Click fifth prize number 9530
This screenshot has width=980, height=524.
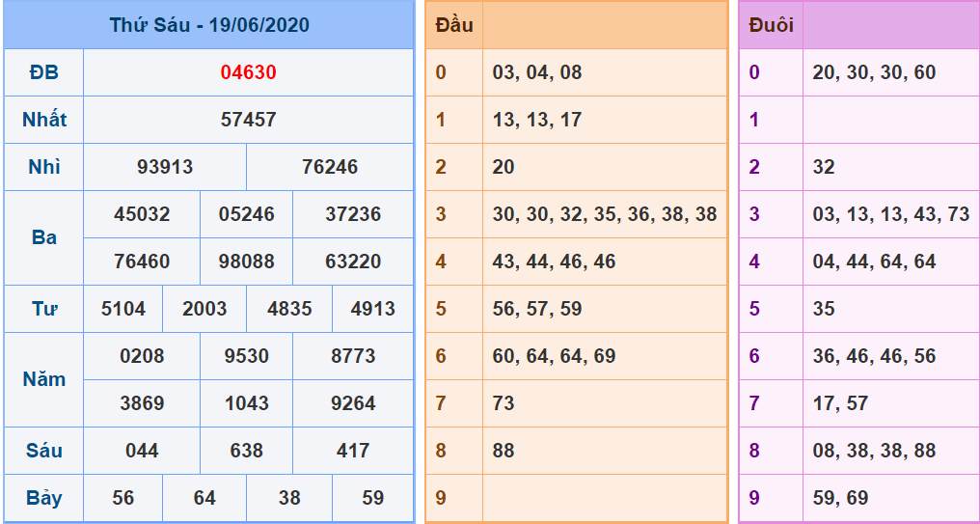[246, 356]
